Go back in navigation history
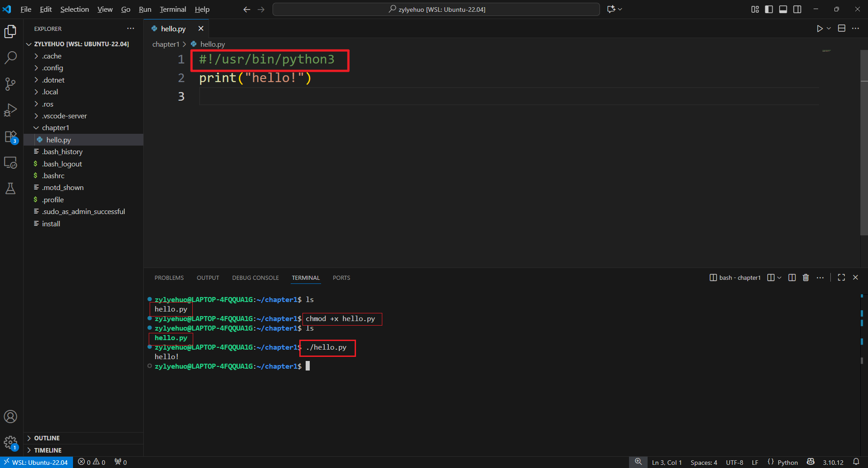The width and height of the screenshot is (868, 468). [247, 10]
